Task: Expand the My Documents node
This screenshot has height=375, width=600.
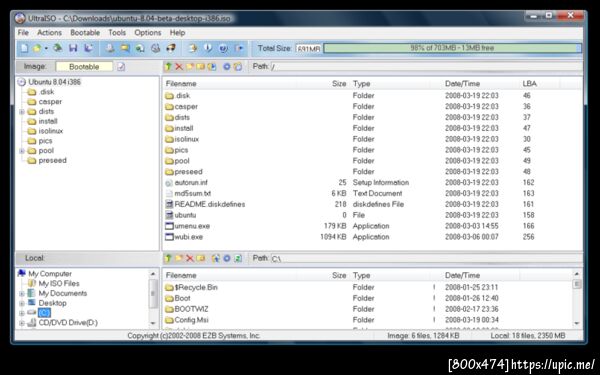Action: click(22, 293)
